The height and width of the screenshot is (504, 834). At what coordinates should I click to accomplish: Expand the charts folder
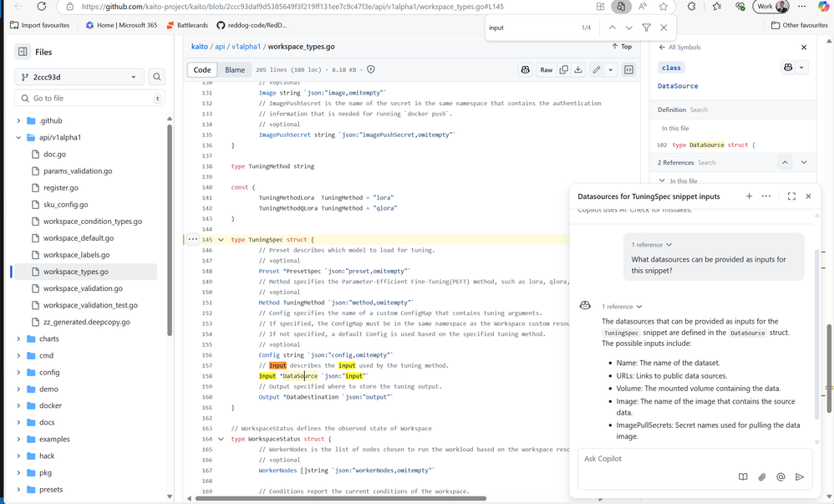click(x=18, y=339)
